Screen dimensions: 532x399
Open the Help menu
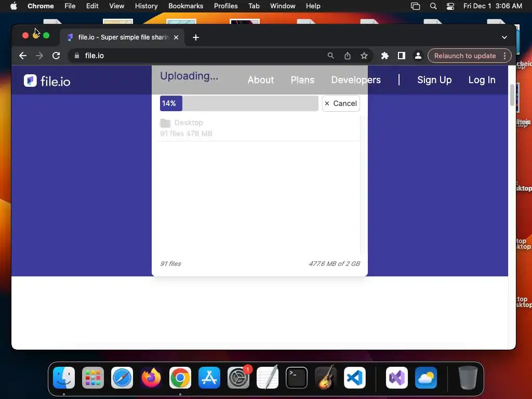tap(313, 6)
